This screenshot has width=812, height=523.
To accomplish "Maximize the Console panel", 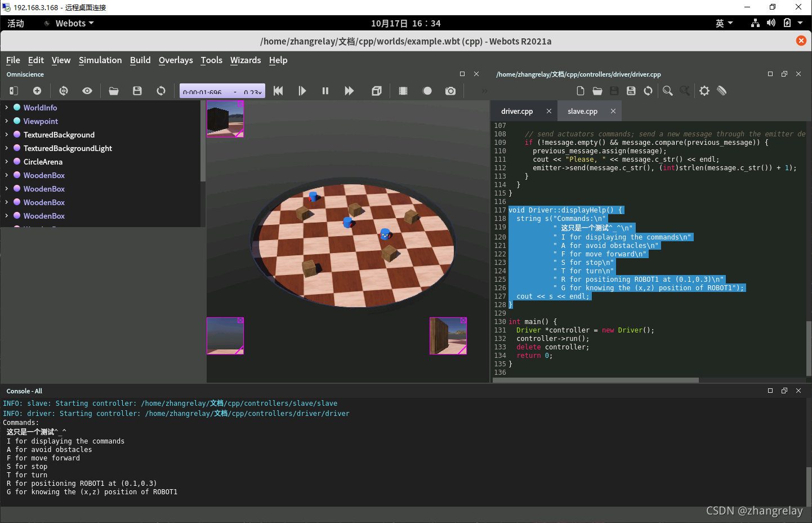I will click(x=770, y=391).
